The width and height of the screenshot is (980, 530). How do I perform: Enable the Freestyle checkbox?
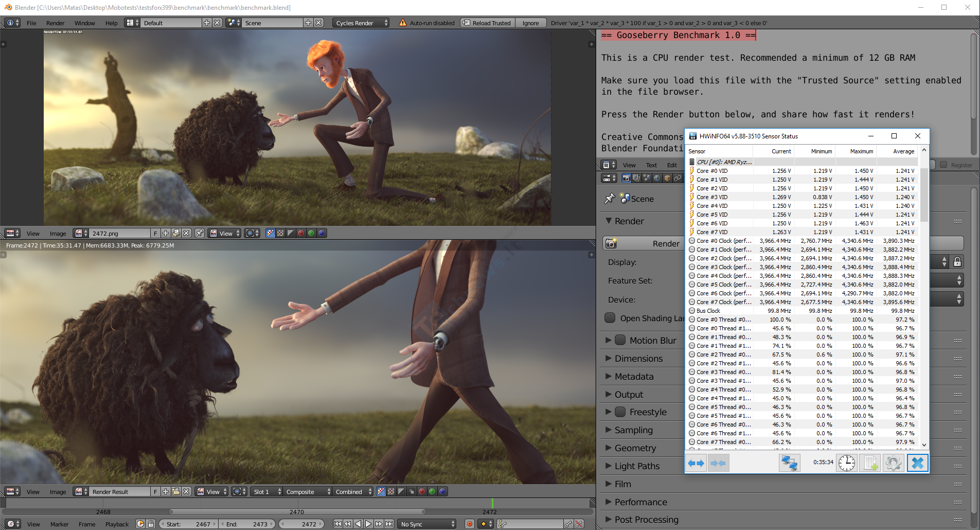coord(620,412)
